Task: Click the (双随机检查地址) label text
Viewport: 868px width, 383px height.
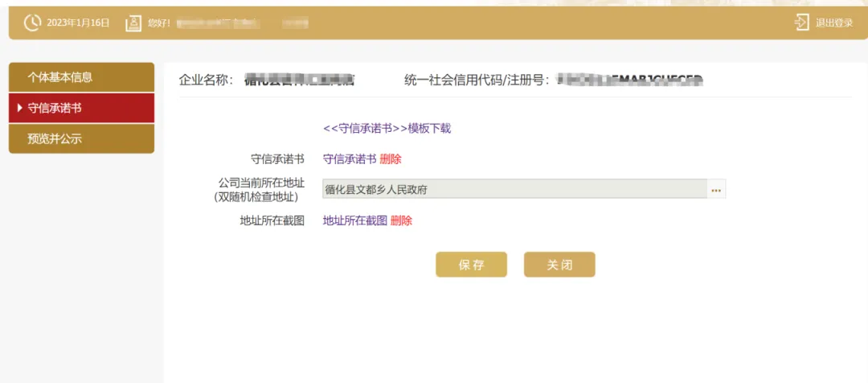Action: pyautogui.click(x=259, y=197)
